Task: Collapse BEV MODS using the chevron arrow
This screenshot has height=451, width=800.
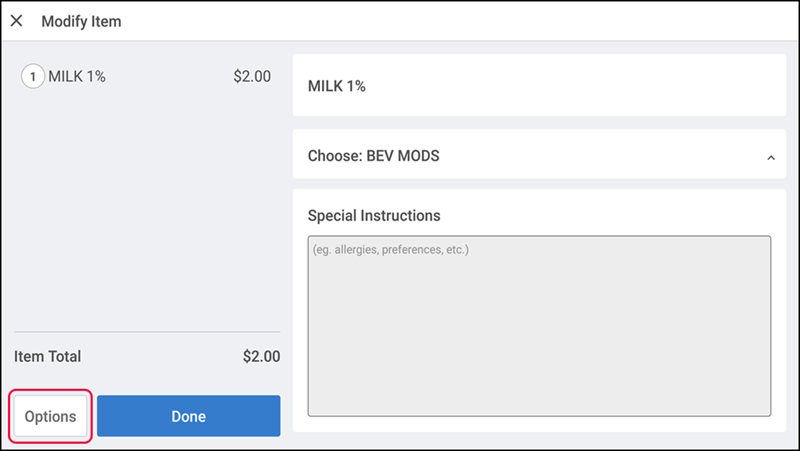Action: (770, 158)
